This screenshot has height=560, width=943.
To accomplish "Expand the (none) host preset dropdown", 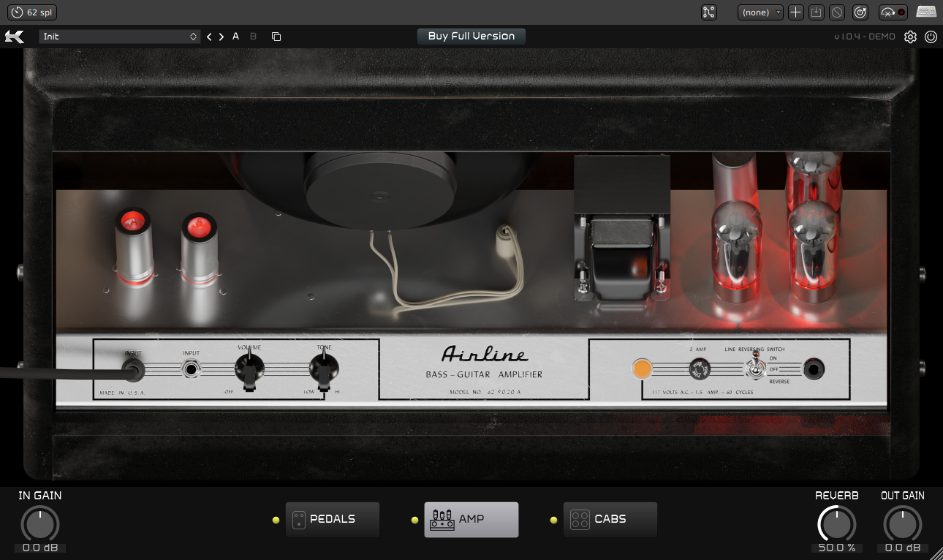I will [x=760, y=12].
